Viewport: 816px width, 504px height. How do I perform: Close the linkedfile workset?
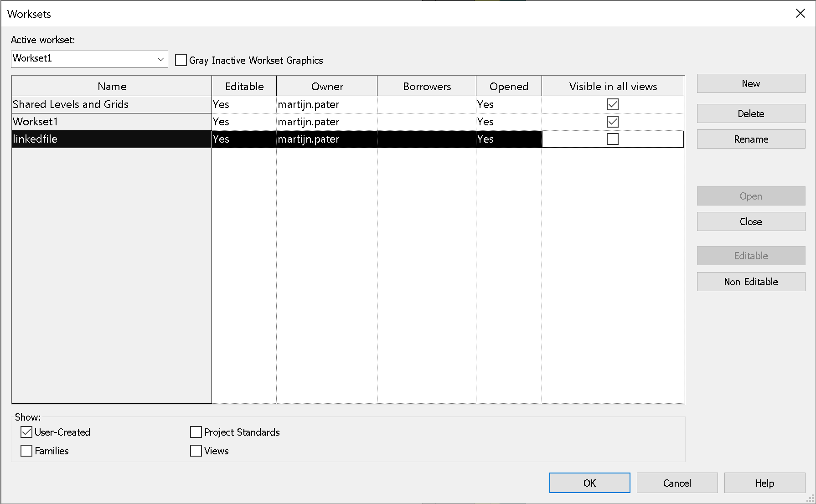[750, 221]
